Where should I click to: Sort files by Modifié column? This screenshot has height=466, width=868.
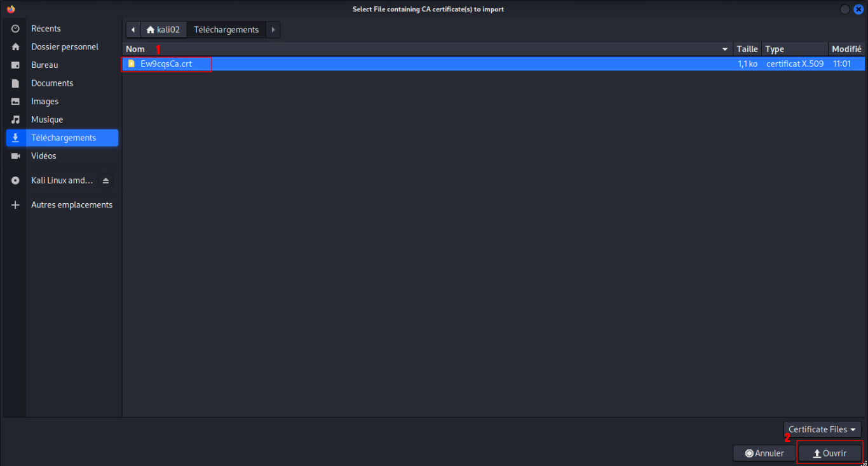pyautogui.click(x=846, y=49)
